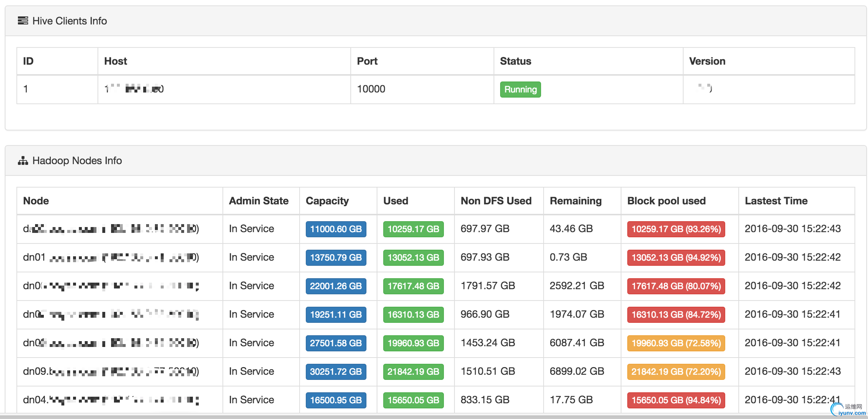
Task: Click the green 21842.19 GB used badge
Action: [x=413, y=371]
